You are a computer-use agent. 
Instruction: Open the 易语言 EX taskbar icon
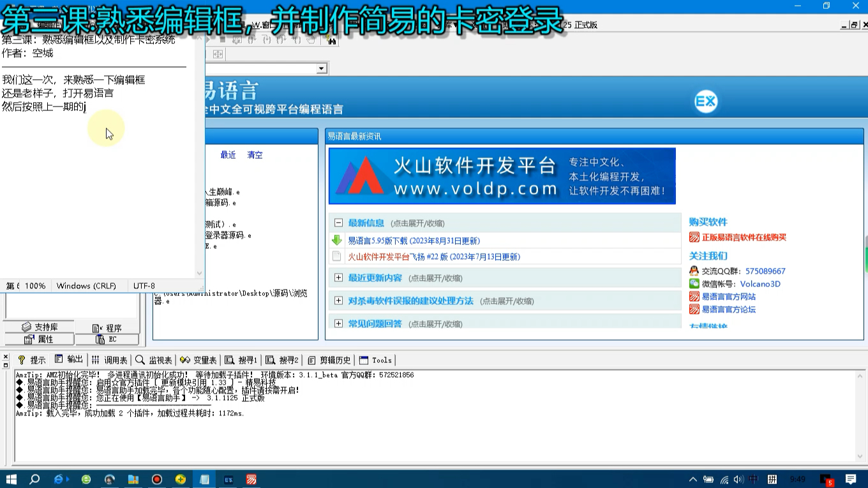[228, 479]
